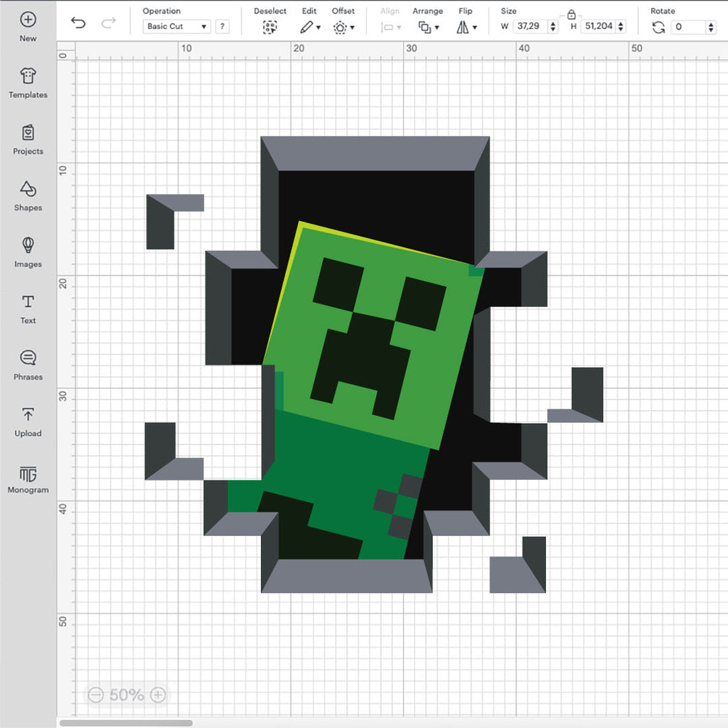
Task: Open the Templates panel
Action: tap(28, 77)
